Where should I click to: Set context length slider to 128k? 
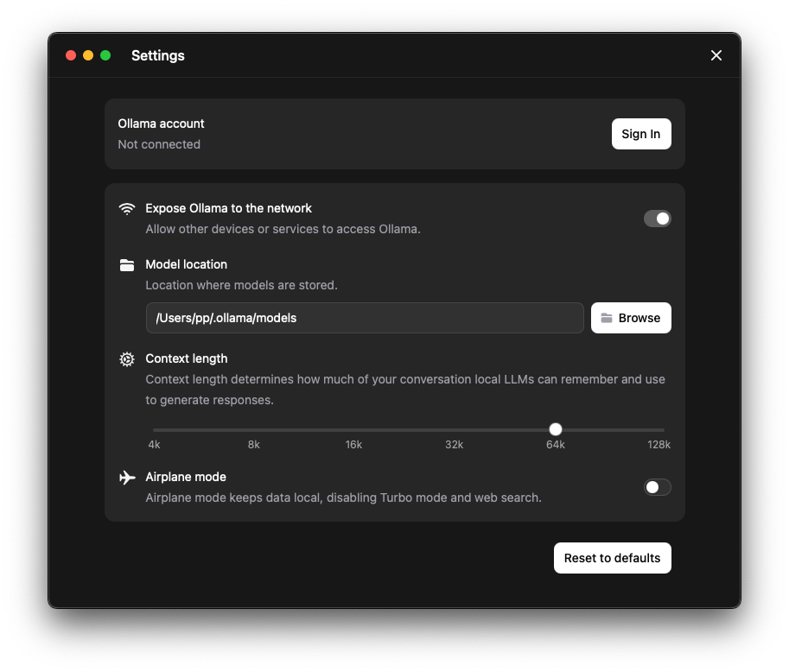click(663, 430)
